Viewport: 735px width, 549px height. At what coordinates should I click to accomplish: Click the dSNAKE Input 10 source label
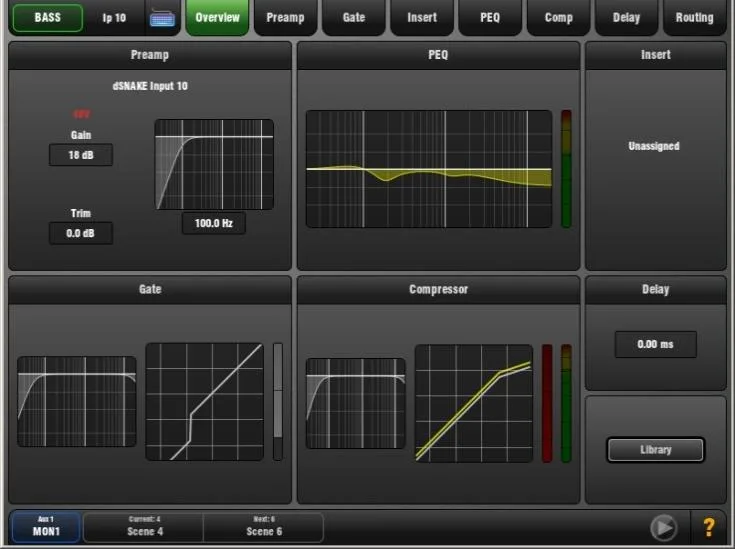(x=150, y=86)
